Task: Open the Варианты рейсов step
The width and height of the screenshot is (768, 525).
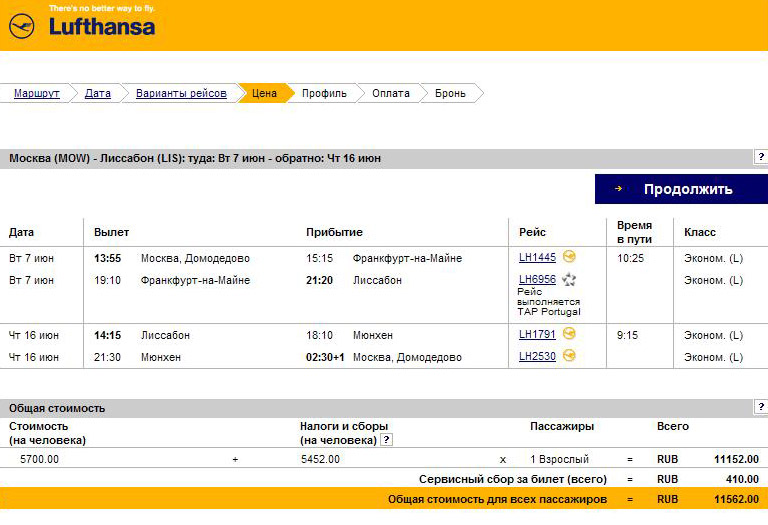Action: pos(181,94)
